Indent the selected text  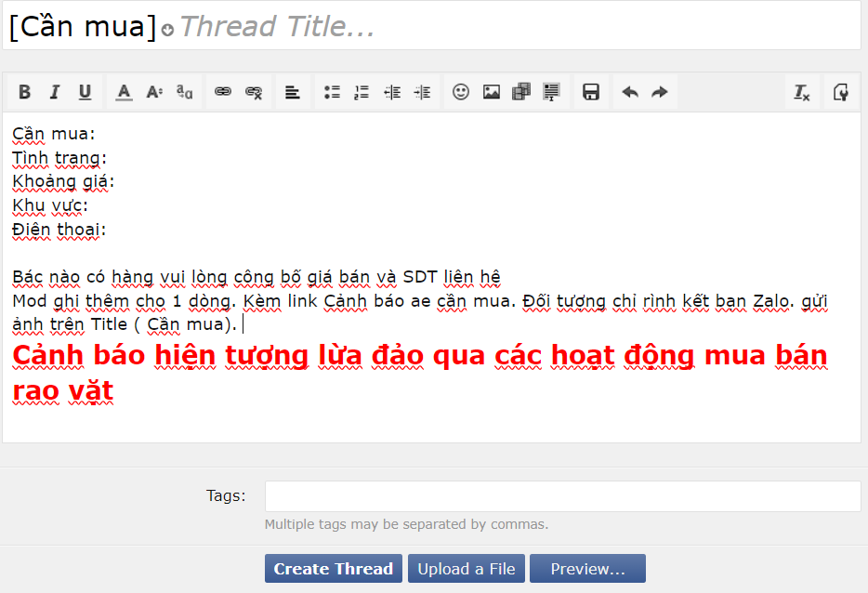pos(422,92)
